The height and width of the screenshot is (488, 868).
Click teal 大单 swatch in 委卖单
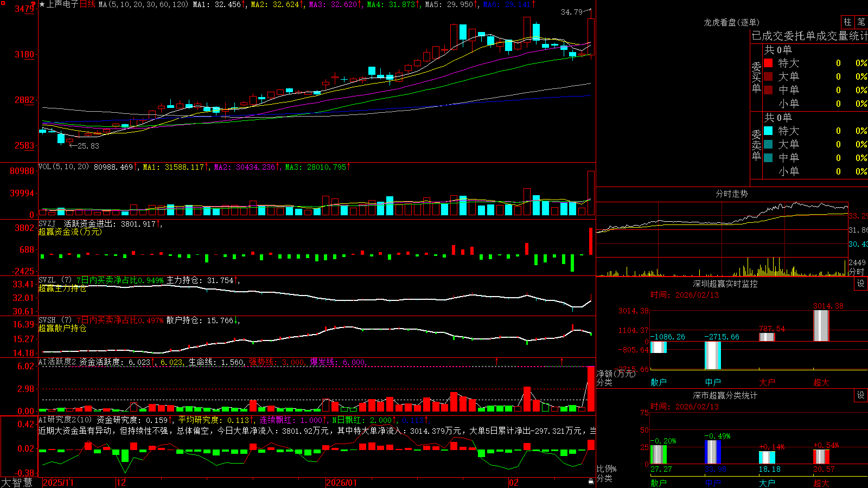tap(768, 144)
